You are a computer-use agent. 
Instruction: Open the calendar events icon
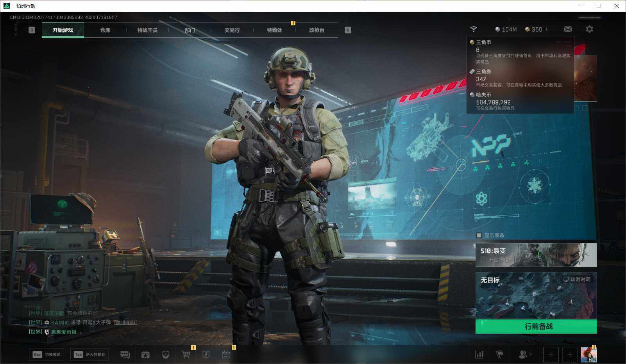[x=226, y=355]
